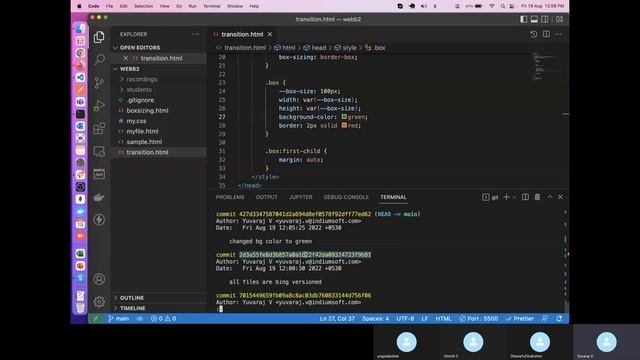Expand the recordings folder
This screenshot has width=640, height=360.
coord(142,79)
